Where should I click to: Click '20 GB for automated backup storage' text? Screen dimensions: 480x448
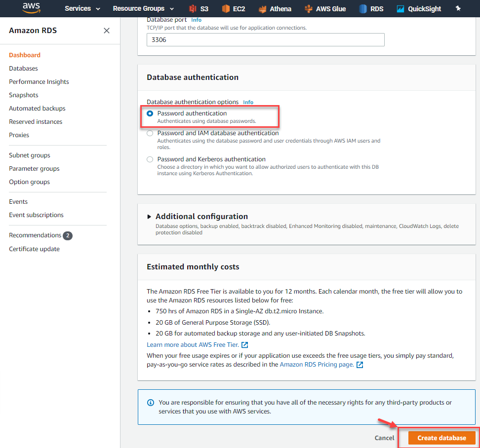point(260,334)
